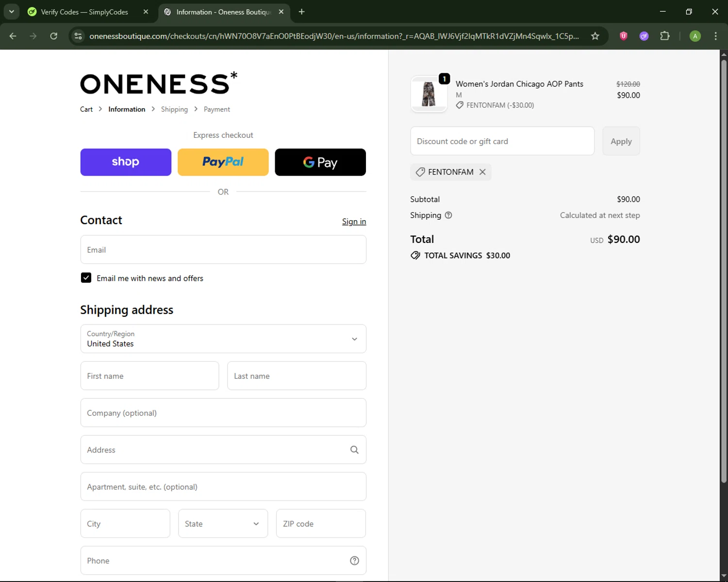Click the Apply discount button
Image resolution: width=728 pixels, height=582 pixels.
621,141
